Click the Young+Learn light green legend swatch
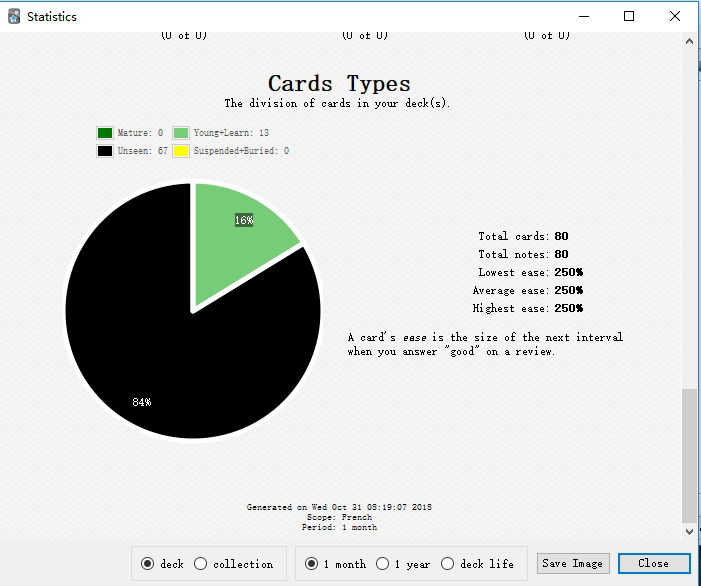 point(181,133)
